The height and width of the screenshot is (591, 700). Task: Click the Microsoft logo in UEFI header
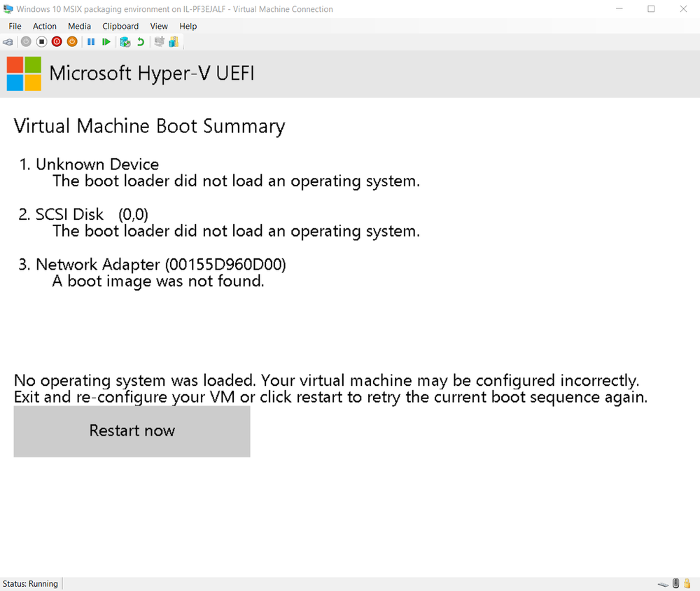coord(24,74)
